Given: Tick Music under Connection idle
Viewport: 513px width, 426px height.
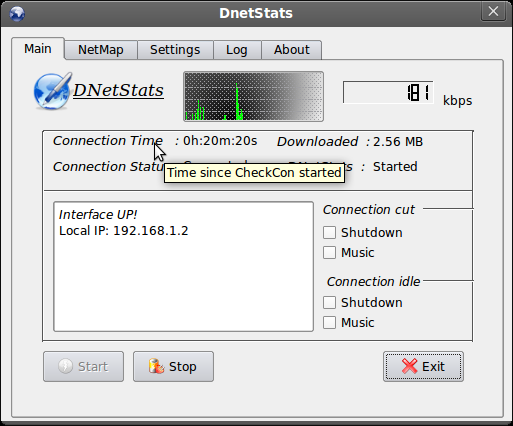Looking at the screenshot, I should tap(329, 323).
